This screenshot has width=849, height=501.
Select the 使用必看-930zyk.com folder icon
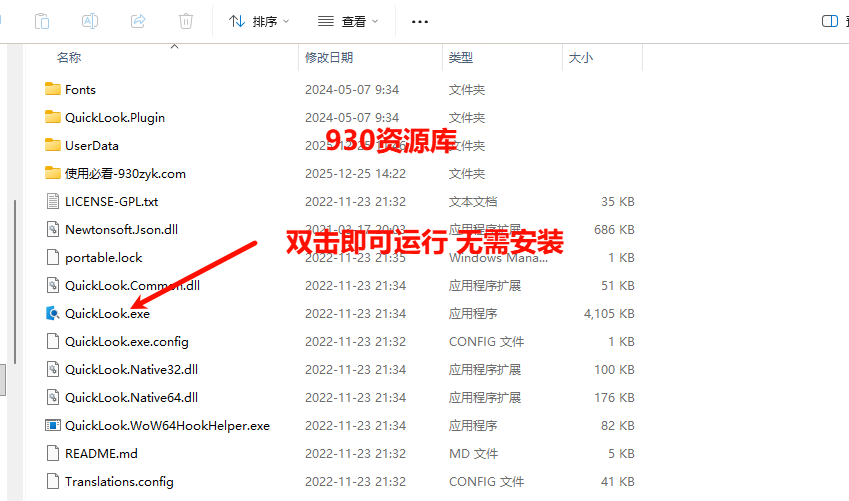[53, 173]
